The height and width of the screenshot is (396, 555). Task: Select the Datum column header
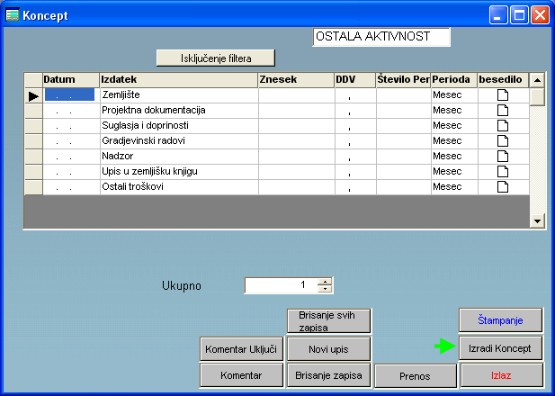71,80
